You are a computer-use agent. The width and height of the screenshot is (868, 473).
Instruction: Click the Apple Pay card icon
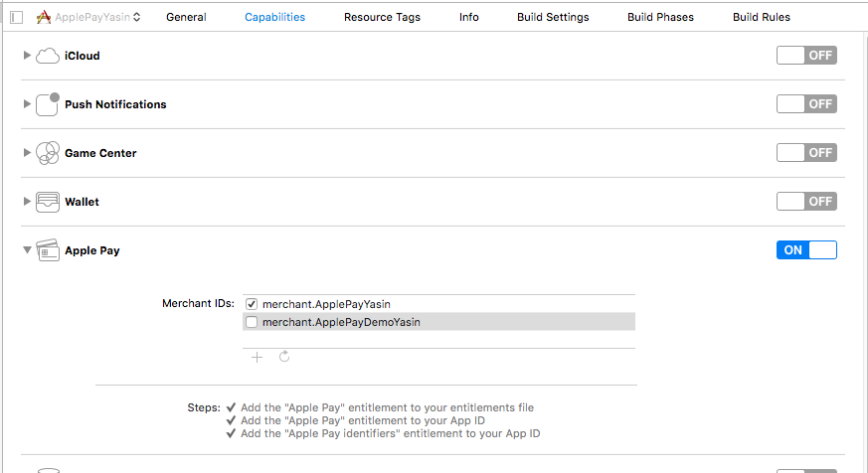48,250
